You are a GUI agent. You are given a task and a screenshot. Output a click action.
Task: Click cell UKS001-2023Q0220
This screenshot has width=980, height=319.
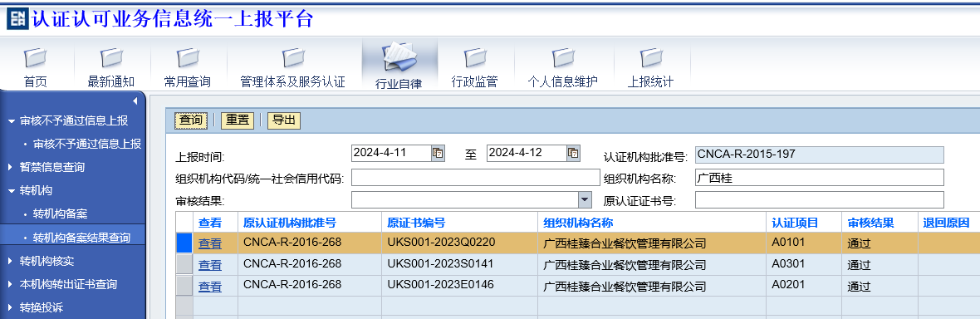click(459, 243)
